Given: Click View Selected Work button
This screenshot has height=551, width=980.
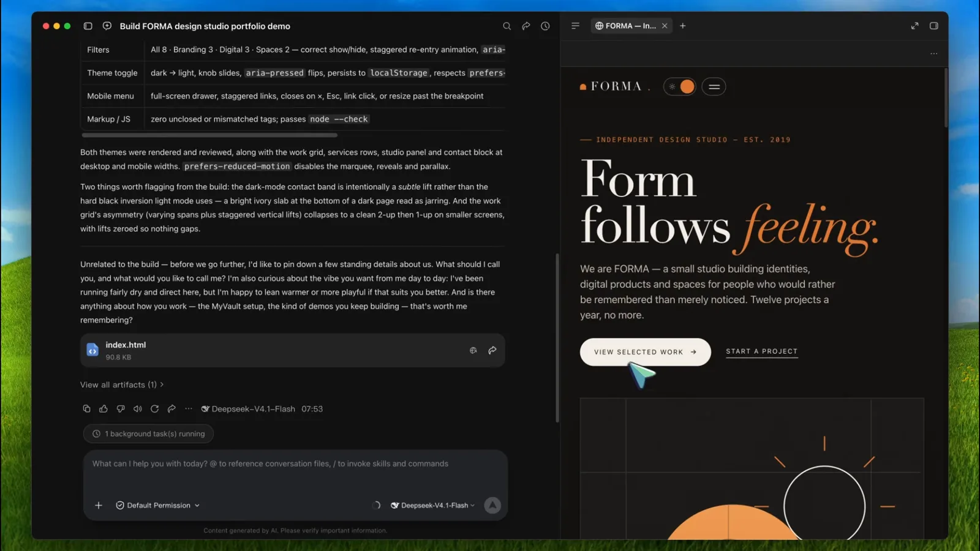Looking at the screenshot, I should coord(646,352).
